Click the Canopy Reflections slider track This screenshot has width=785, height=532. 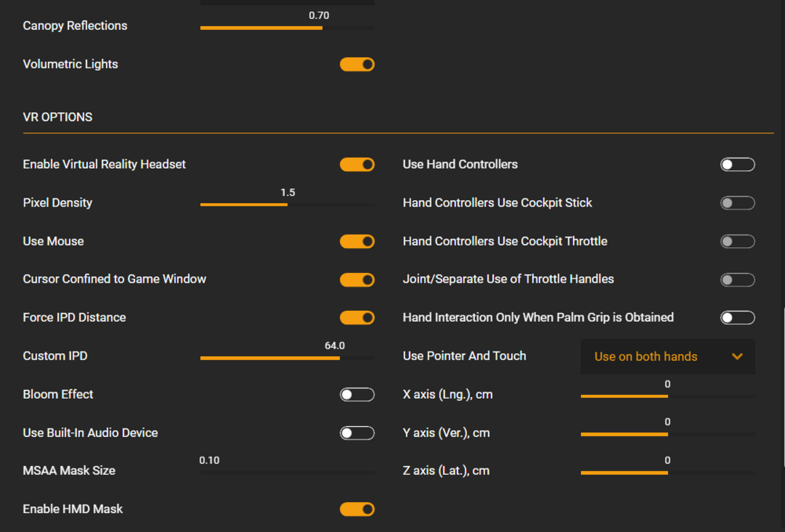287,27
